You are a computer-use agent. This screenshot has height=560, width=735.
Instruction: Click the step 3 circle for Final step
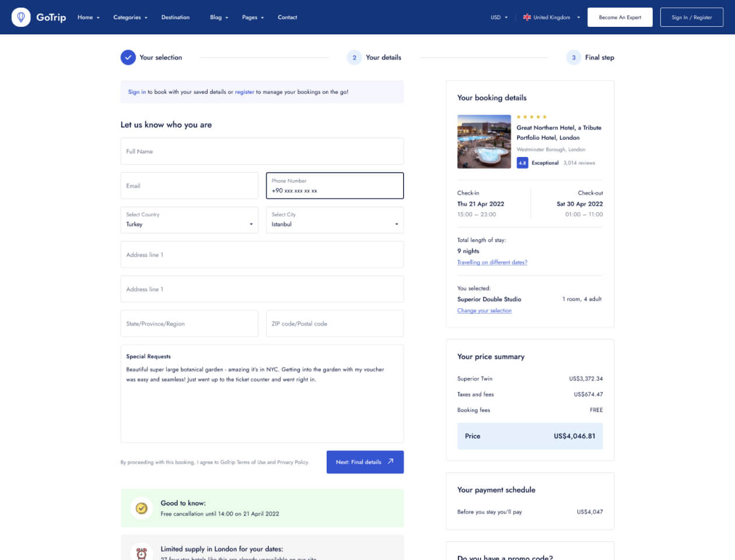[573, 57]
